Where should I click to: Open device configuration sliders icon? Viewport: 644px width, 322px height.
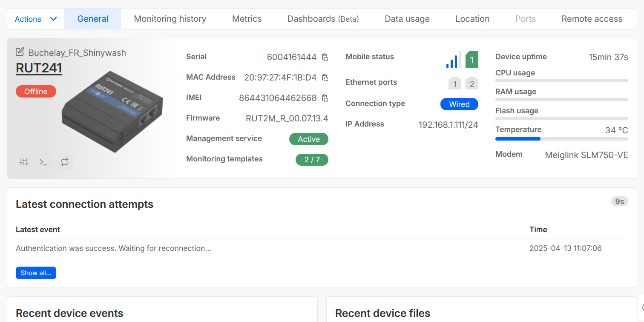coord(24,162)
